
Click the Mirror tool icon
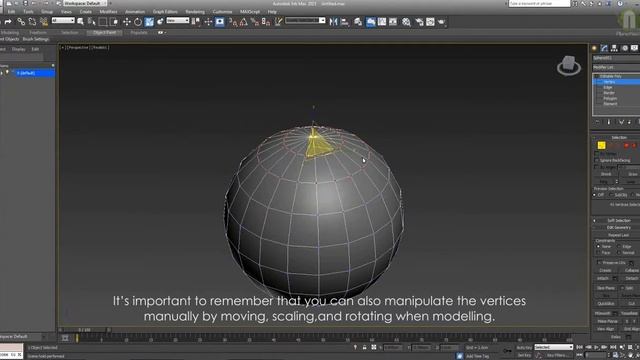tap(333, 22)
